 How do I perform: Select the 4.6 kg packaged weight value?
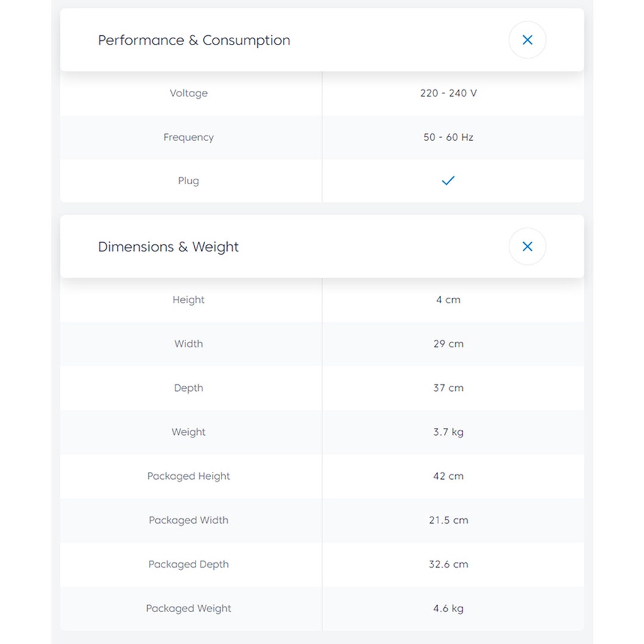448,608
